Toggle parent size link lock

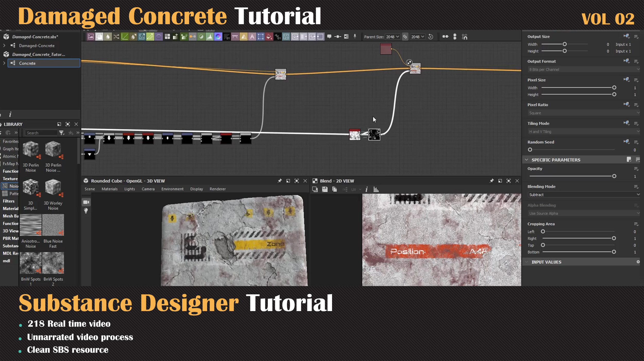pos(405,37)
